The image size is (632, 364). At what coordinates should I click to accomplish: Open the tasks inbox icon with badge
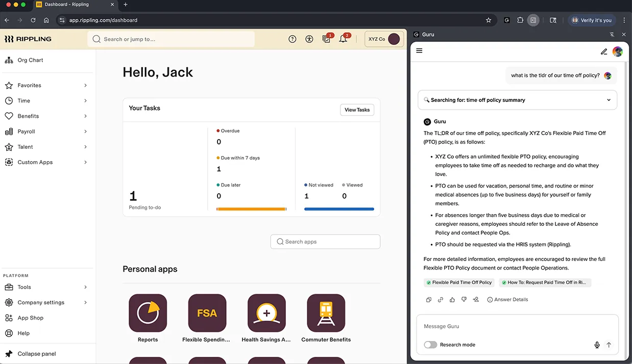tap(327, 39)
